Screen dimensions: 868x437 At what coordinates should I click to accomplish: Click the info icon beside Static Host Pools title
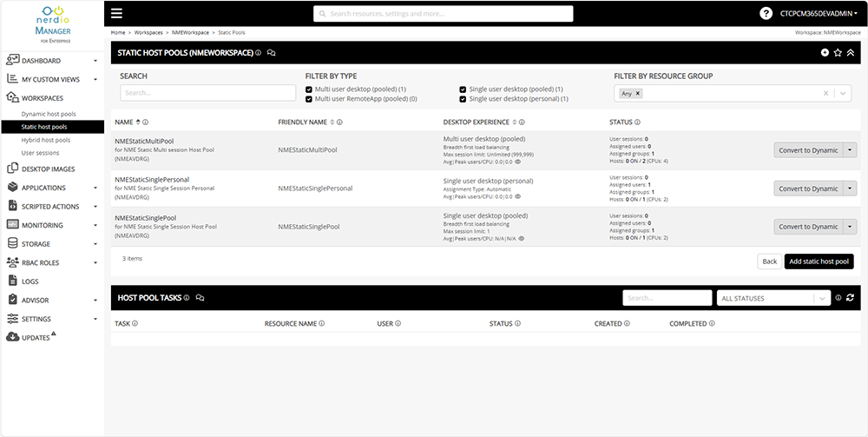coord(259,53)
